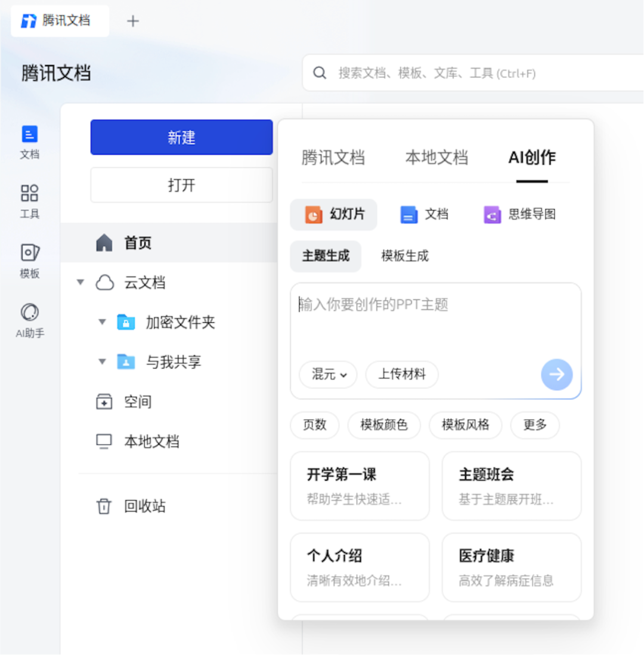Click the blue 文档 document icon
The width and height of the screenshot is (644, 655).
[409, 215]
